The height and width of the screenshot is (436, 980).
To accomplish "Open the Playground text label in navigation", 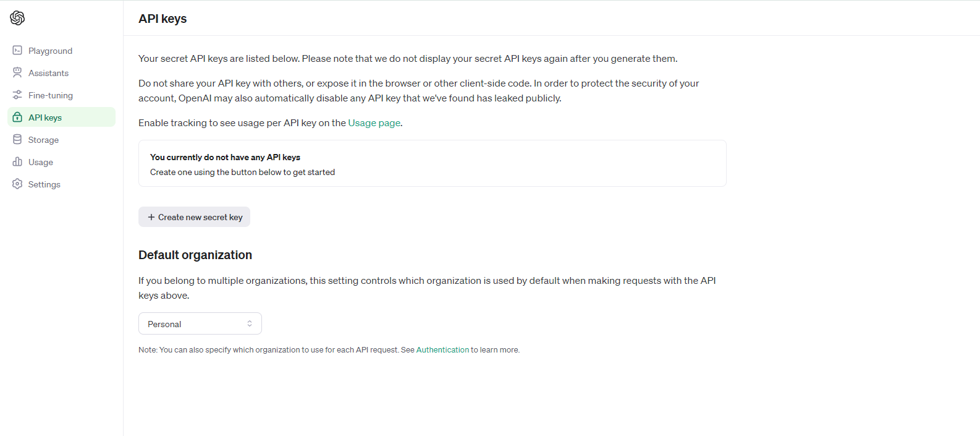I will tap(50, 51).
